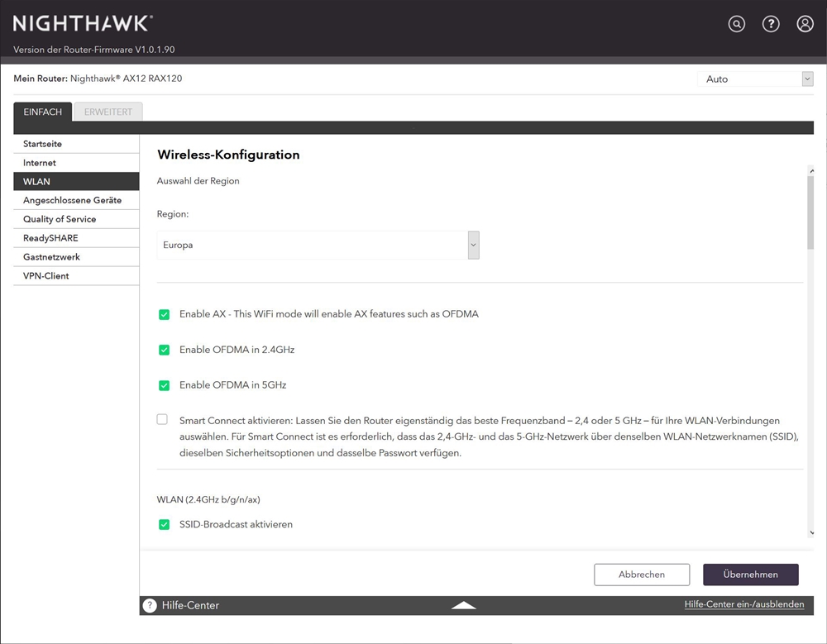The width and height of the screenshot is (827, 644).
Task: Uncheck Enable OFDMA in 2.4GHz
Action: 164,350
